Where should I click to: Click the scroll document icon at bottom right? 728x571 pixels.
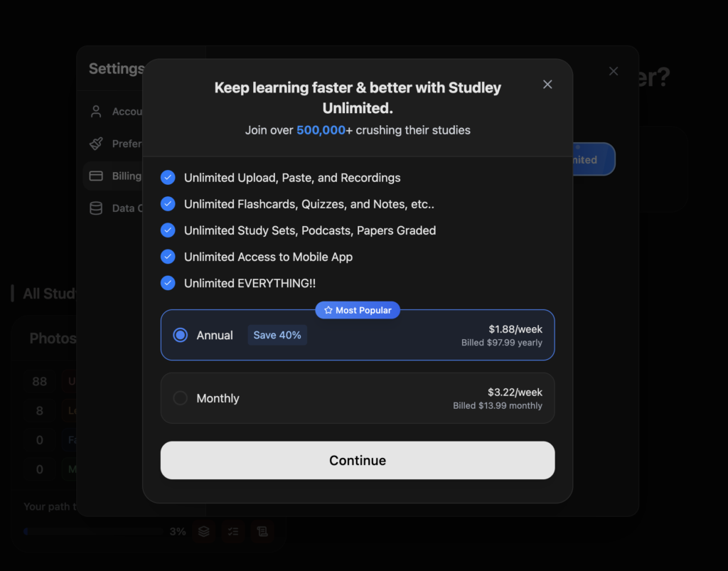pos(262,531)
